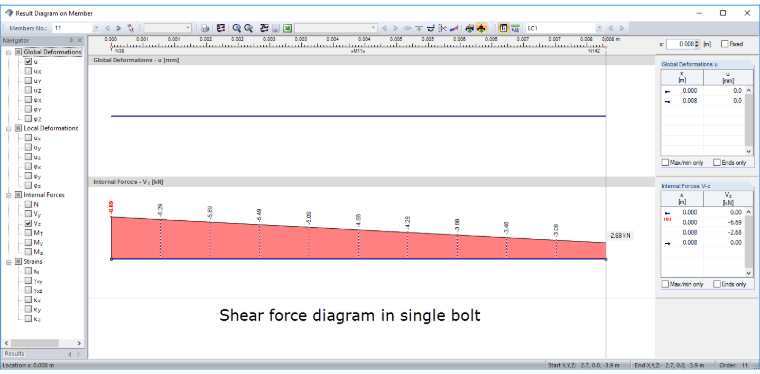Click the left arrow after the wide empty dropdown

384,28
